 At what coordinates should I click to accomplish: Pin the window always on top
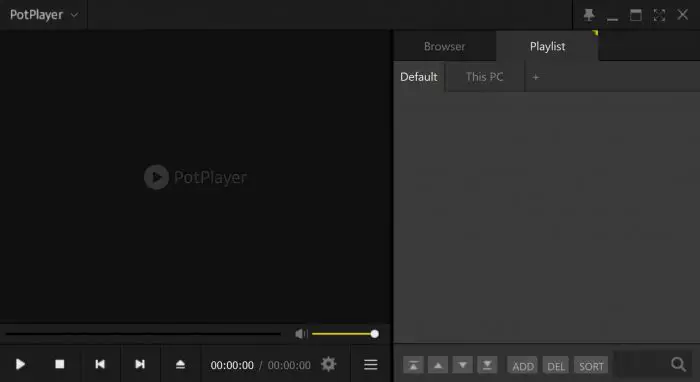click(589, 15)
